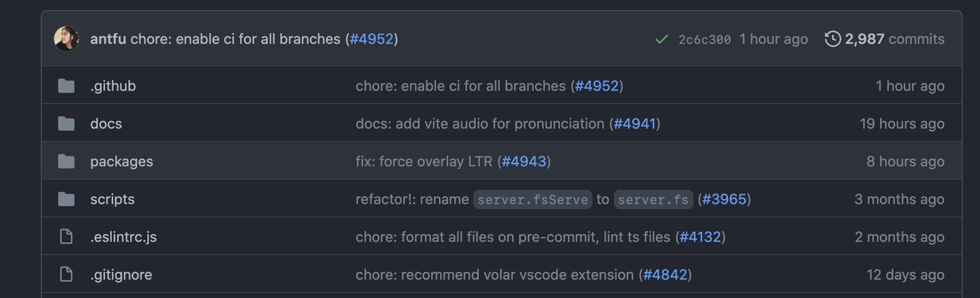
Task: Click the .gitignore file icon
Action: pos(66,275)
